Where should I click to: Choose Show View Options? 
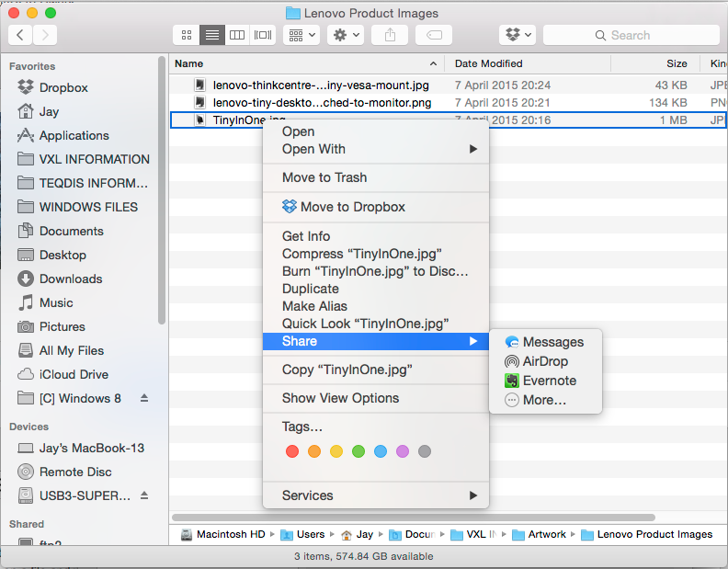click(376, 398)
